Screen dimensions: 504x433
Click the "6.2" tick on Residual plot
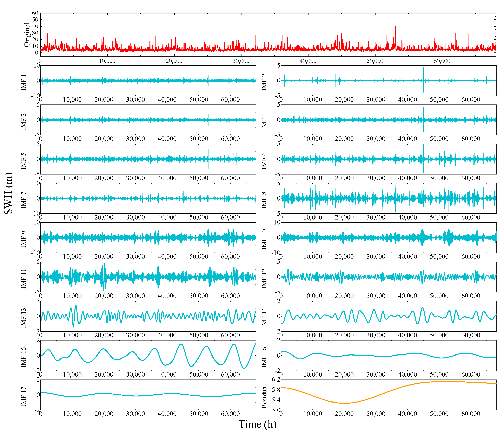(276, 380)
